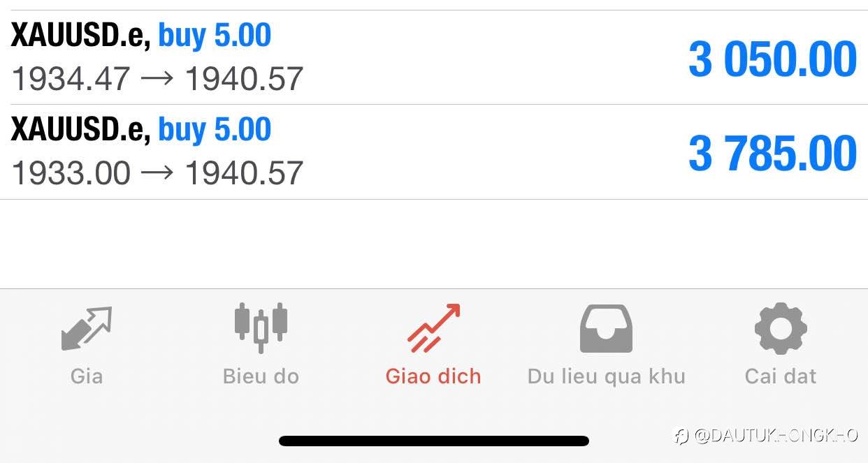Select XAUUSD.e symbol in the 3 050.00 position
This screenshot has width=868, height=463.
pyautogui.click(x=80, y=36)
